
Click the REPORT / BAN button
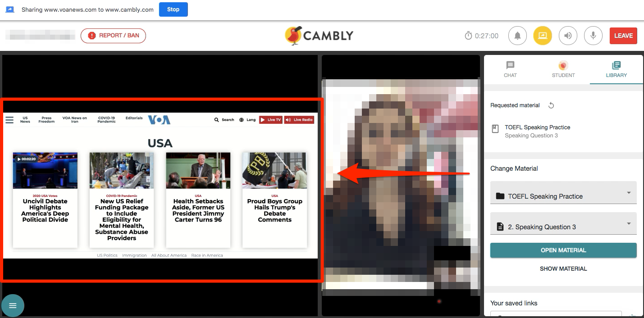(113, 36)
